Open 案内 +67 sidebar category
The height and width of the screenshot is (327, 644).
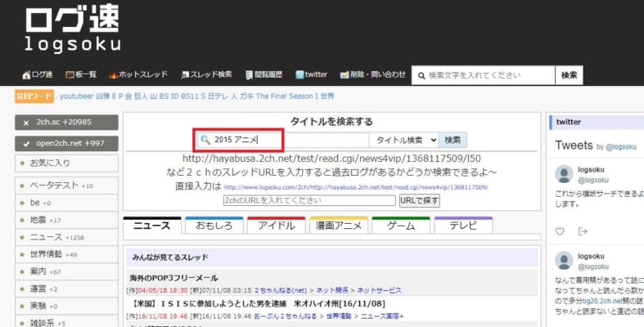(x=66, y=271)
